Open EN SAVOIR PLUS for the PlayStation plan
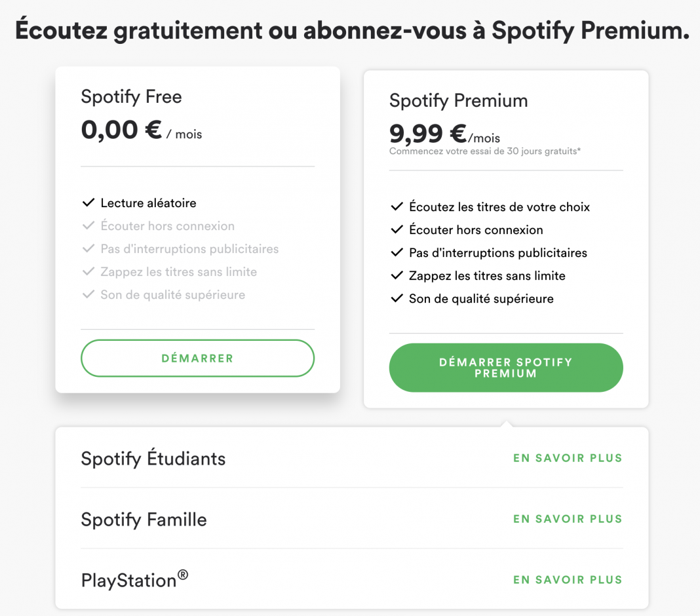This screenshot has width=700, height=616. (568, 579)
